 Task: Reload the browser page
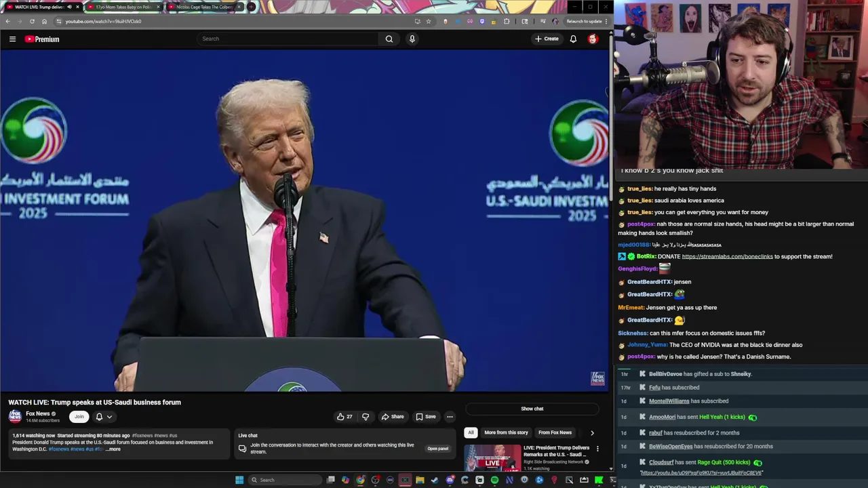(32, 21)
